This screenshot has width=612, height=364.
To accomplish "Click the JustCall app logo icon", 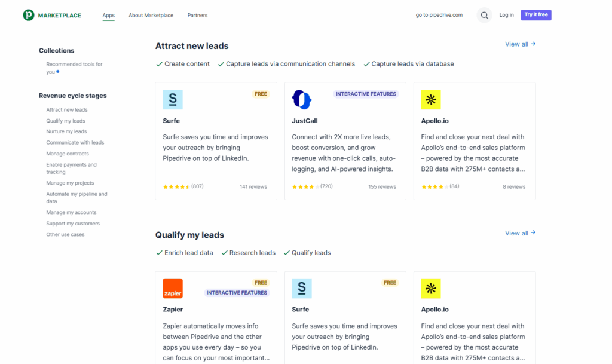I will click(x=302, y=100).
